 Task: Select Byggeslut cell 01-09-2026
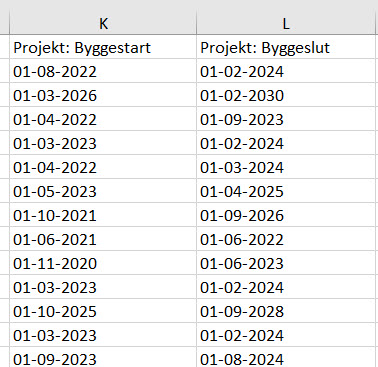[x=287, y=215]
